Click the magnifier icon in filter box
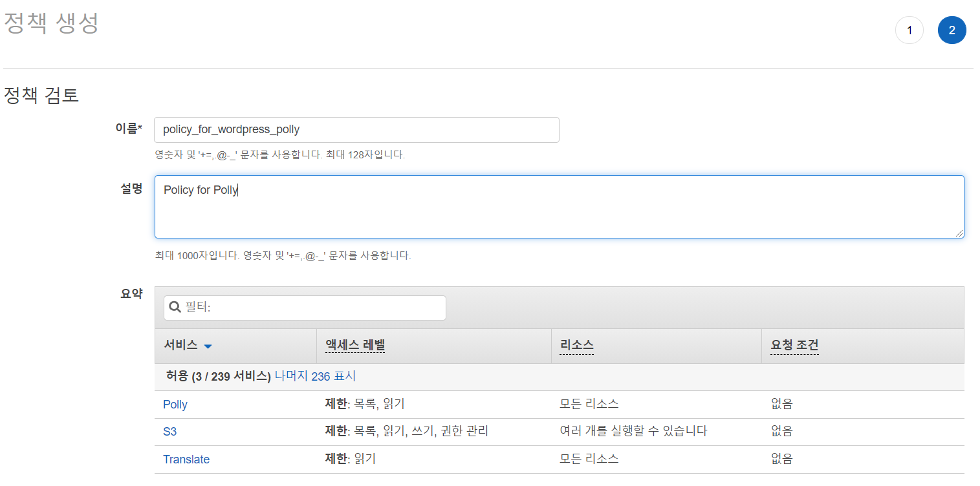The height and width of the screenshot is (486, 980). pos(175,308)
